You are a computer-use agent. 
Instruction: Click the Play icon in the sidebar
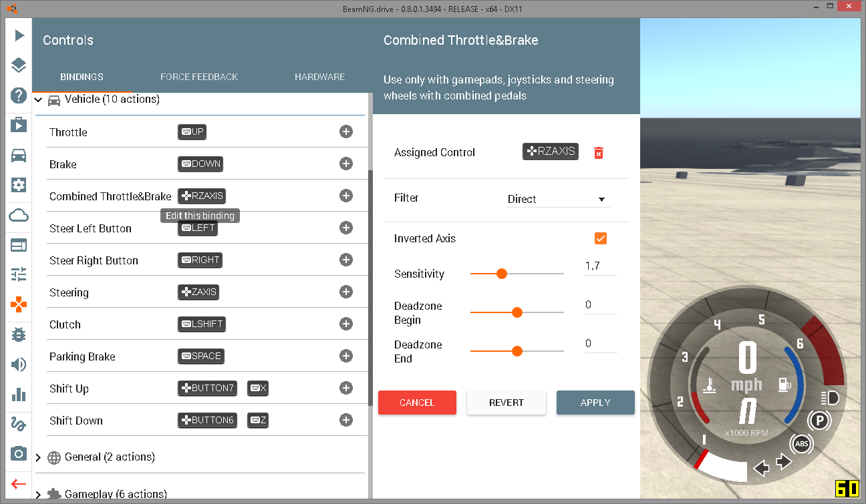(x=19, y=35)
